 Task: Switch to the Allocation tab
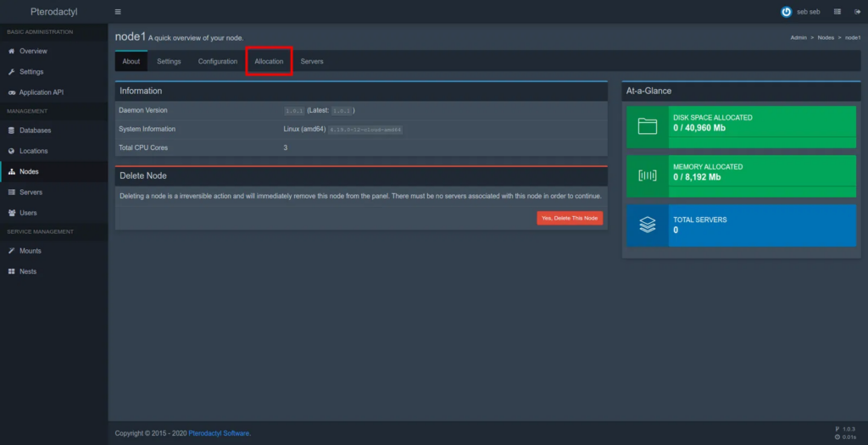(x=269, y=62)
